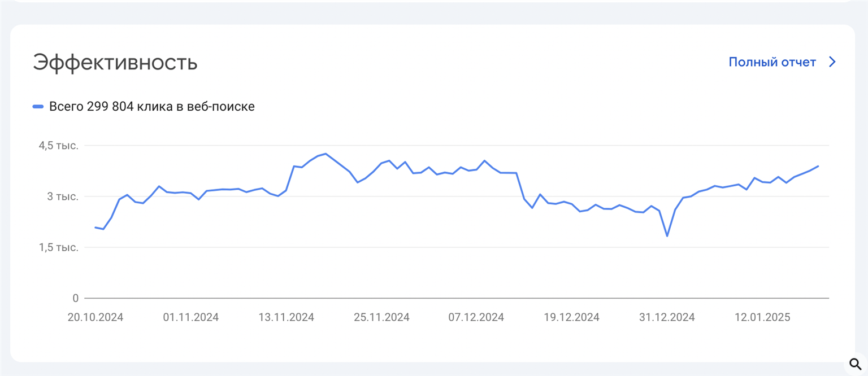
Task: Click the "3 тыс." y-axis label
Action: tap(63, 196)
